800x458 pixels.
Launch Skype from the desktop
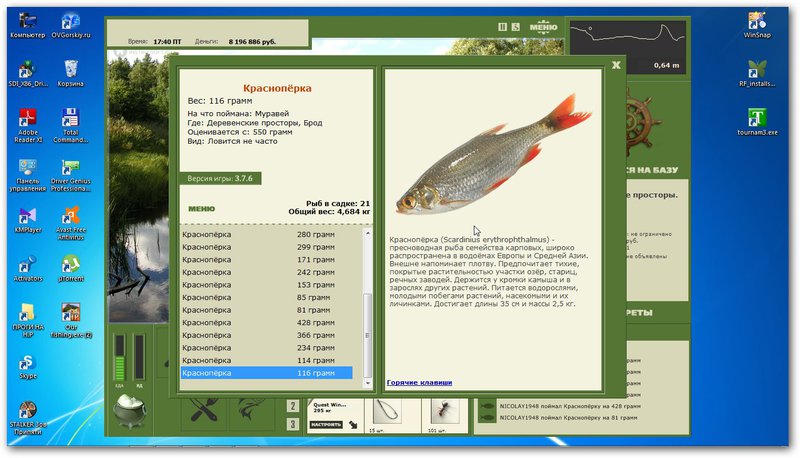(28, 366)
